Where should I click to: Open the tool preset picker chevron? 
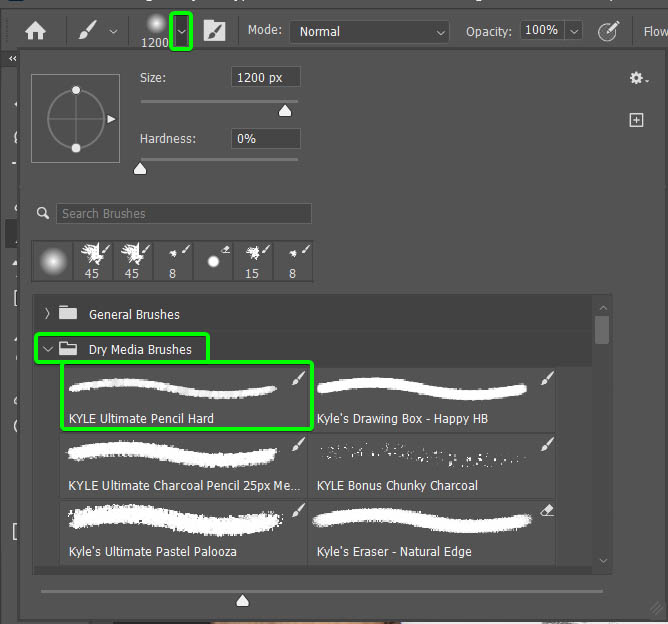pos(113,32)
